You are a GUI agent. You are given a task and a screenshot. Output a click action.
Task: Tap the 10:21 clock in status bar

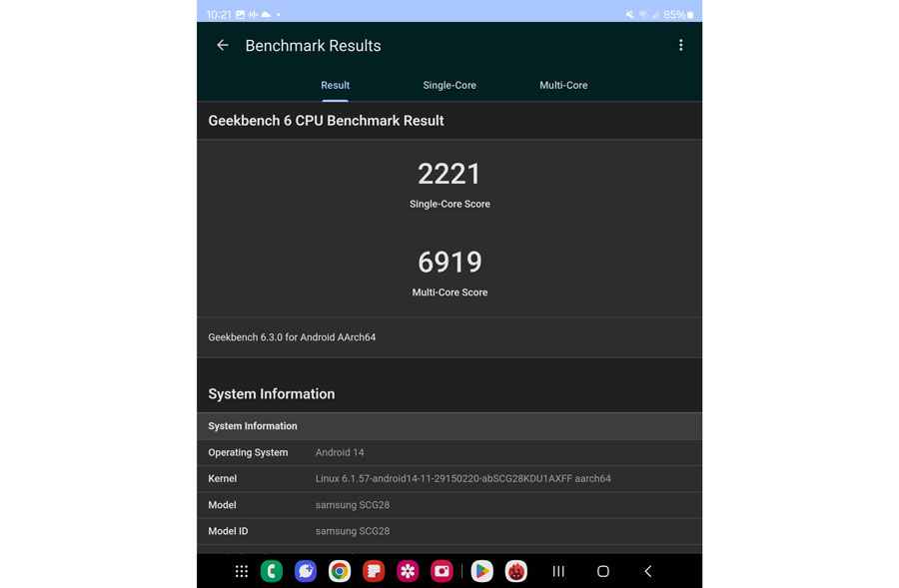pos(219,14)
